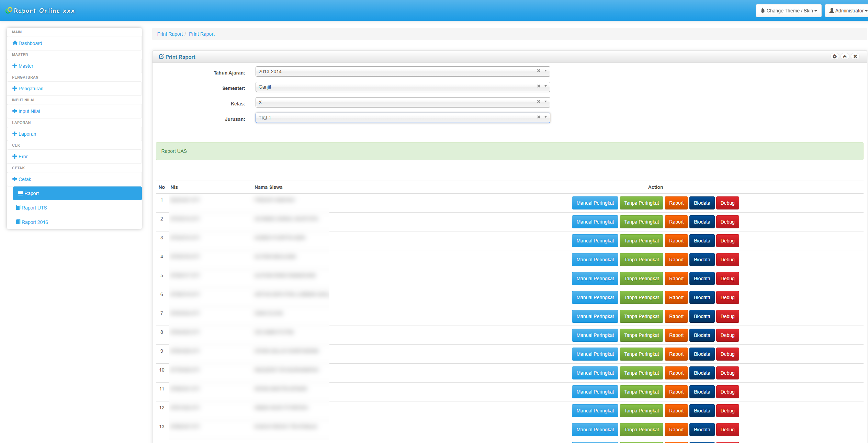The height and width of the screenshot is (443, 868).
Task: Click the plus icon next to Eror
Action: (x=15, y=156)
